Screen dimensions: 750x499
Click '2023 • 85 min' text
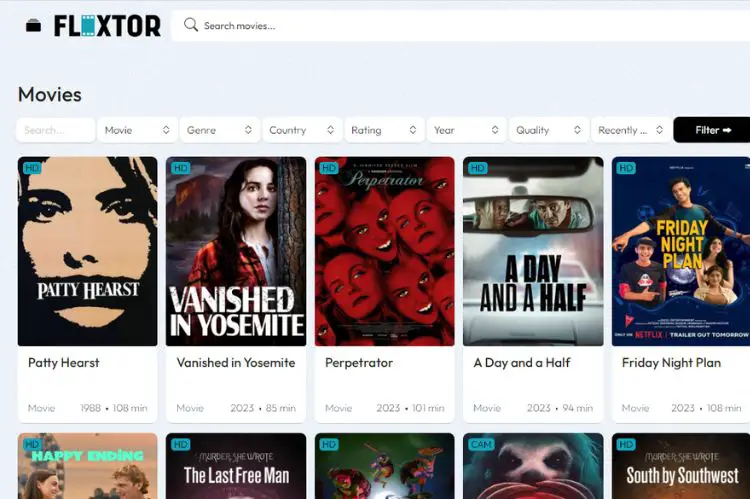263,408
